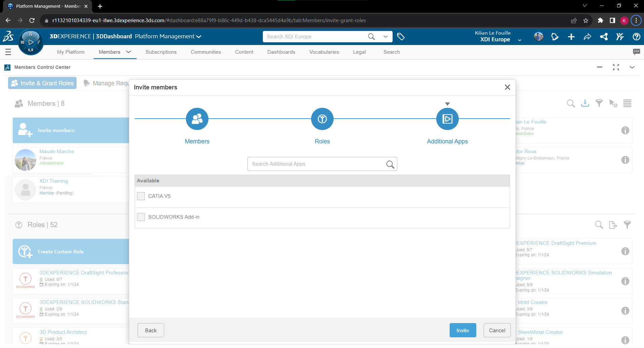Check the CATIA V5 checkbox

pos(141,196)
